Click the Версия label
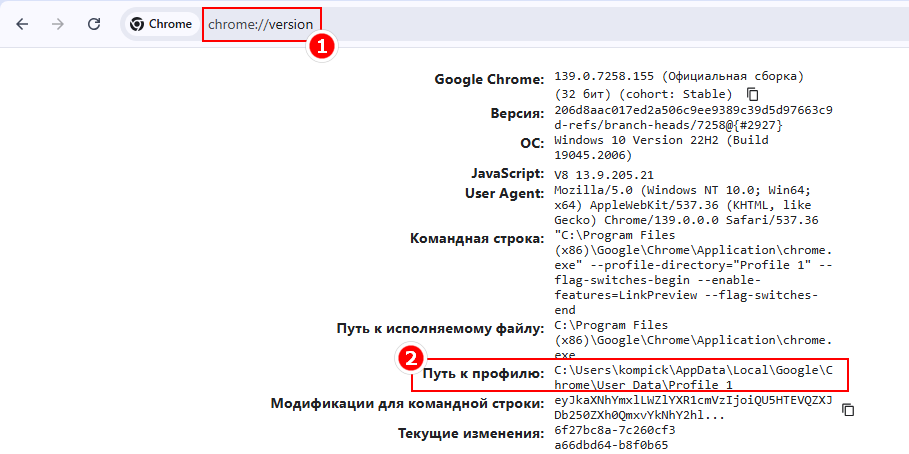 [x=517, y=113]
